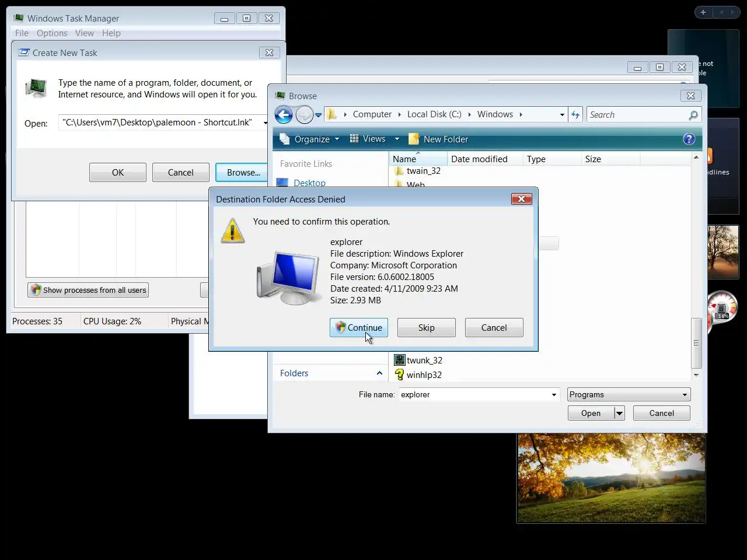
Task: Select the twain_32 folder
Action: (x=418, y=171)
